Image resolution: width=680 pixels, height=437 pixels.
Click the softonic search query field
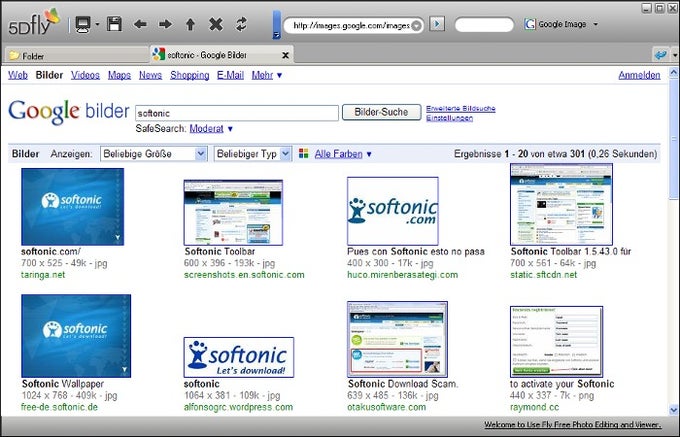click(x=237, y=113)
